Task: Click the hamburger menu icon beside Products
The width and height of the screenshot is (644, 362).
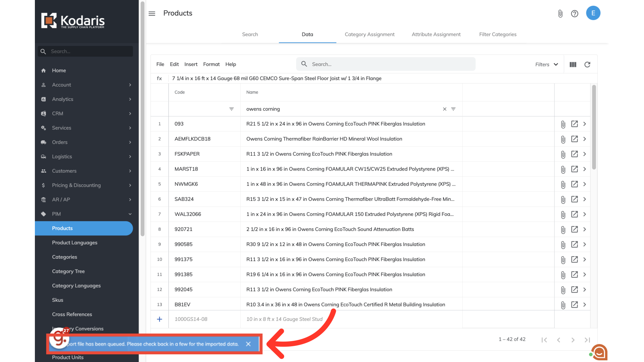Action: 152,13
